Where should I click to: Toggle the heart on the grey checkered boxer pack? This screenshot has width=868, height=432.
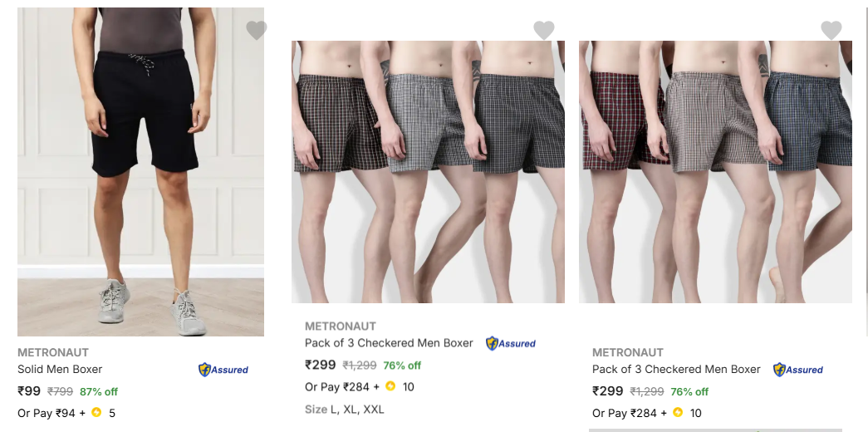544,31
